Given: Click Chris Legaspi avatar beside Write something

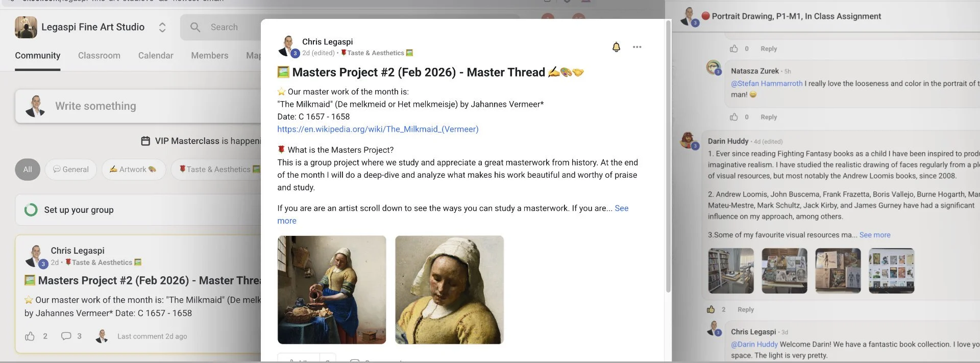Looking at the screenshot, I should coord(35,106).
